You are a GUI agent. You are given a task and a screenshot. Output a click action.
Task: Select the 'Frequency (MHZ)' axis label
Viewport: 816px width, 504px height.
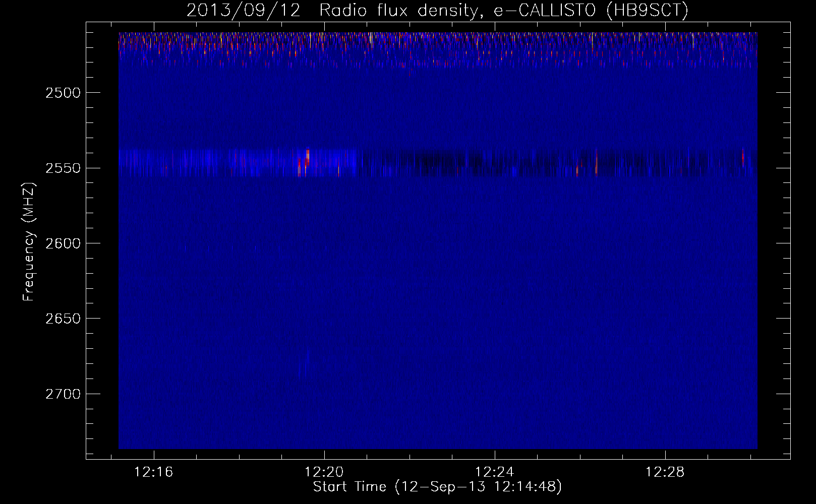pos(29,242)
